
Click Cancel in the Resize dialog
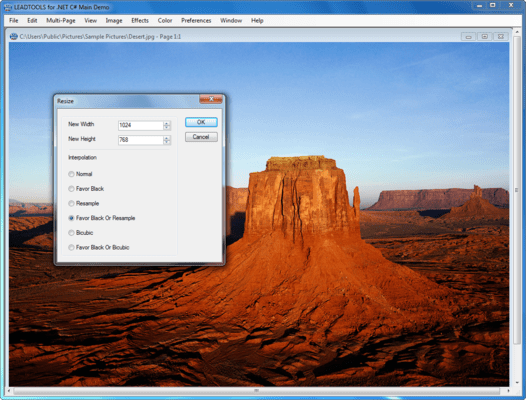tap(201, 137)
